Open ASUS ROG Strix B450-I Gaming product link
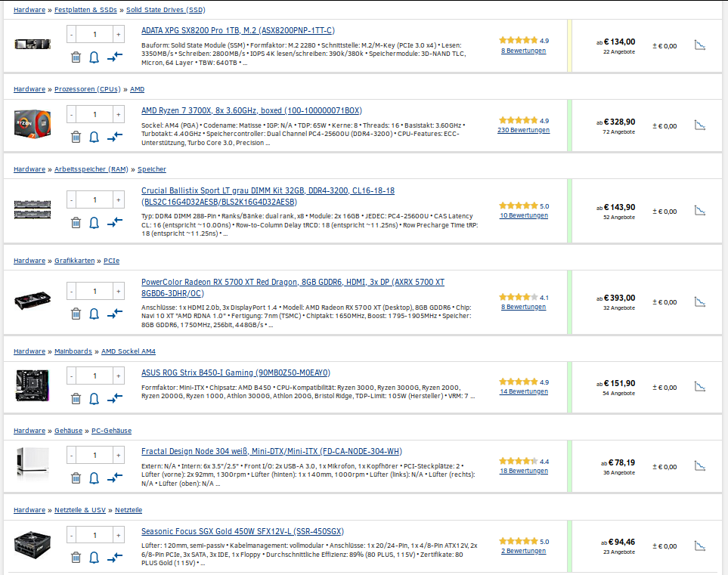 pos(236,373)
